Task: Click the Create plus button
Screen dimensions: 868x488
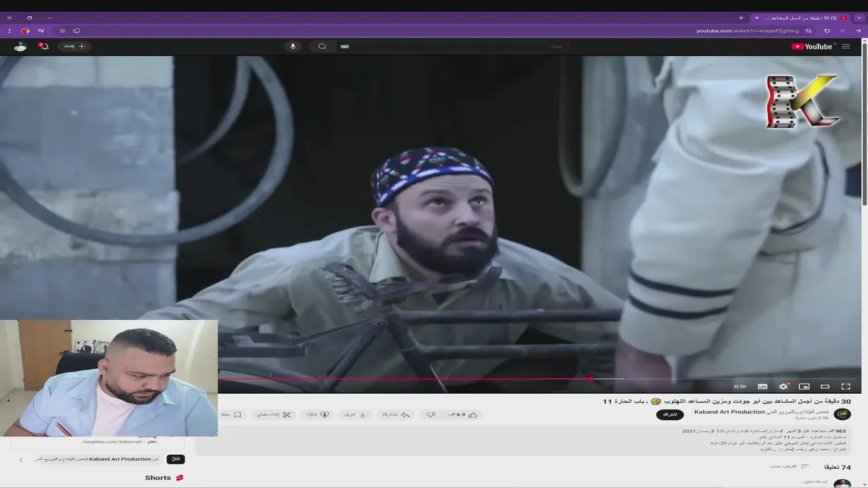Action: (75, 46)
